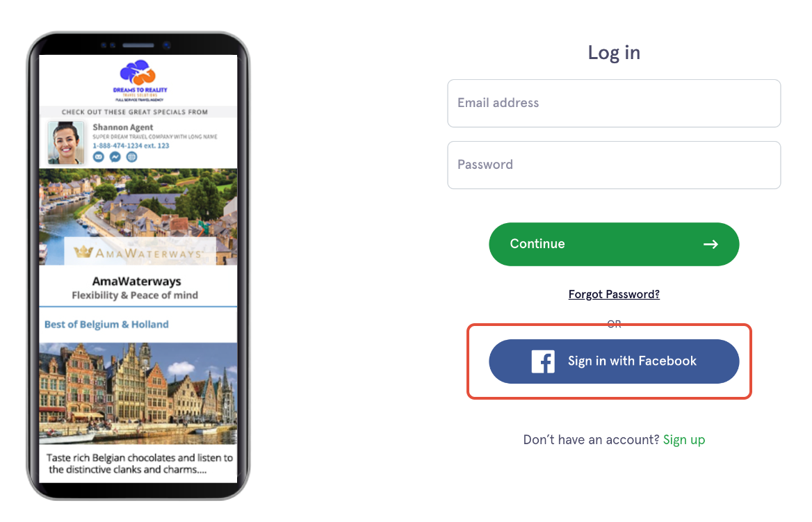The height and width of the screenshot is (522, 812).
Task: Focus the Password field
Action: pos(614,165)
